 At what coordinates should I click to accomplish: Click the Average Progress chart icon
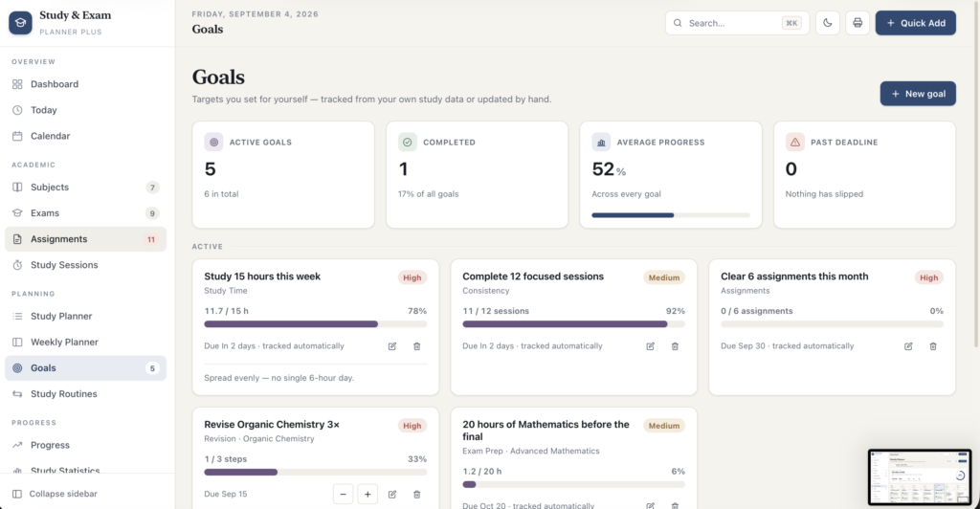tap(601, 142)
